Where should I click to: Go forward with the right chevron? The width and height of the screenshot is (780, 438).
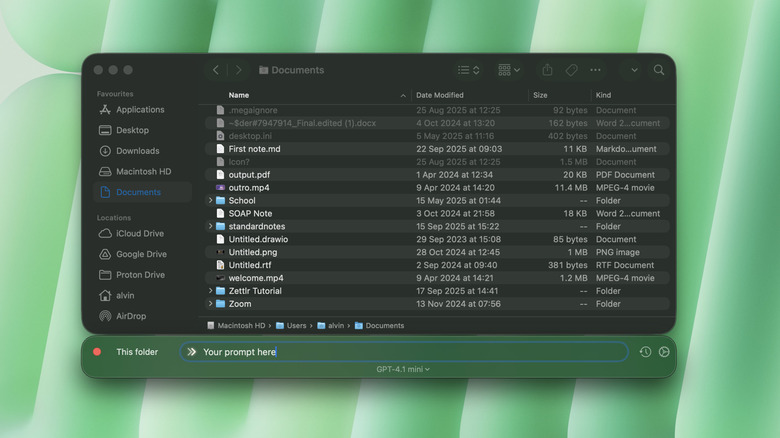[238, 70]
